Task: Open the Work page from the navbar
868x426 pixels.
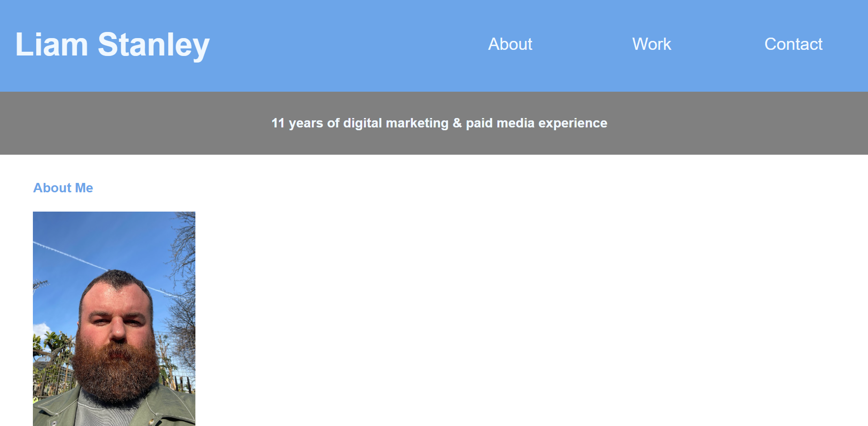Action: click(x=652, y=44)
